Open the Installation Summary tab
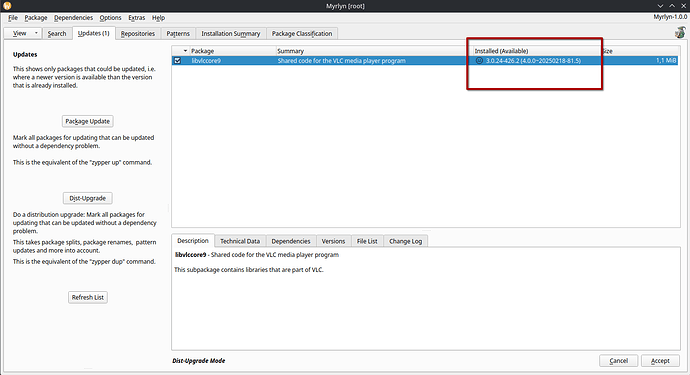This screenshot has width=690, height=375. click(x=231, y=33)
